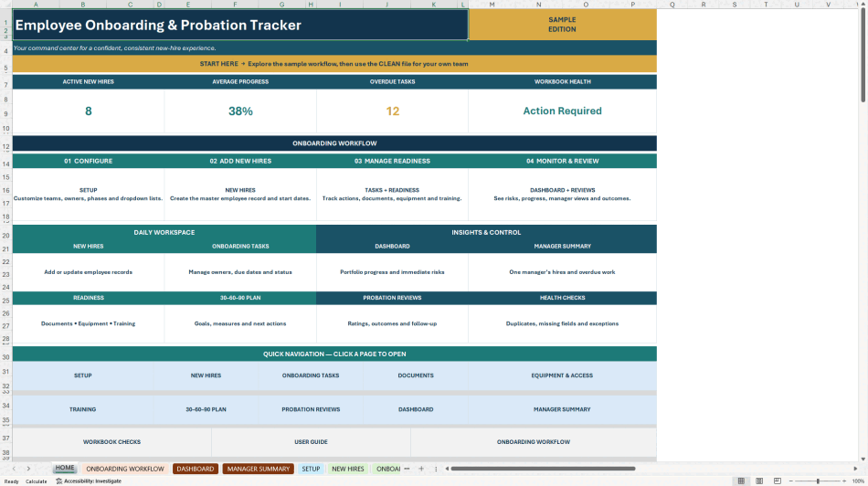Click the zoom in plus icon

pos(844,481)
